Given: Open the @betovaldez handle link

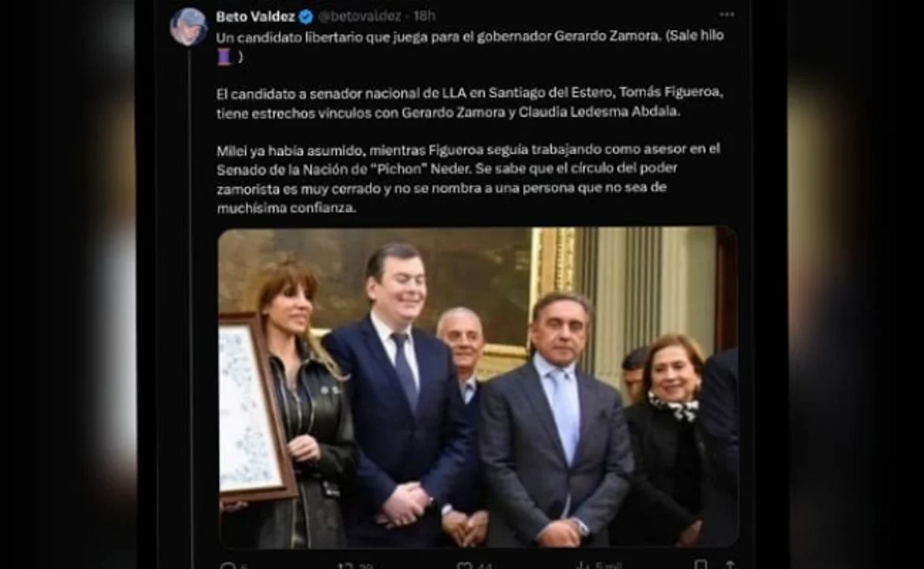Looking at the screenshot, I should [x=360, y=17].
